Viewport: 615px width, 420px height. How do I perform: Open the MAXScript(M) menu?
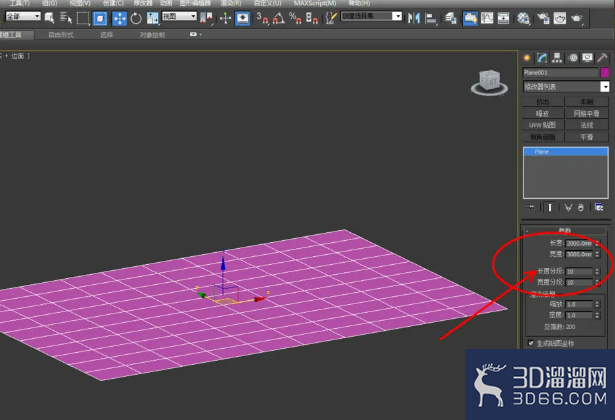(x=315, y=3)
